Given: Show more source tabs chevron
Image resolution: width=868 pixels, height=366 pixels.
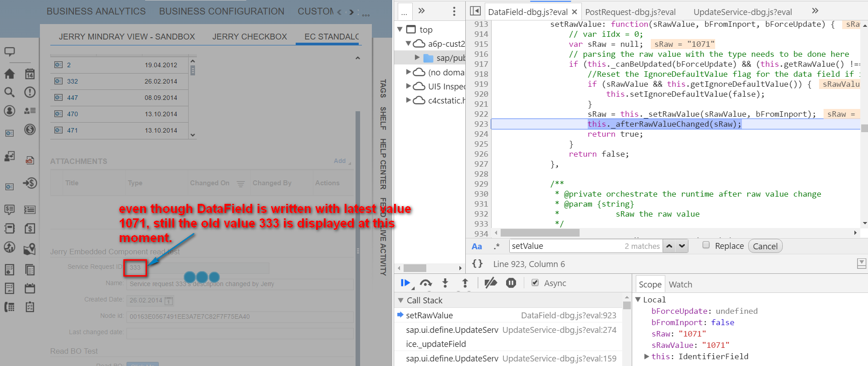Looking at the screenshot, I should pyautogui.click(x=815, y=10).
